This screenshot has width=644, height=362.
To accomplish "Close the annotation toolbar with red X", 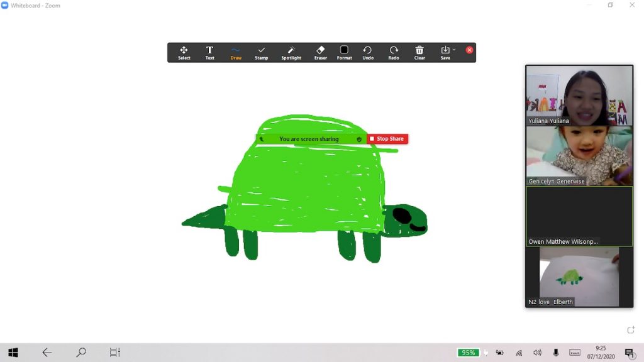I will pos(469,50).
